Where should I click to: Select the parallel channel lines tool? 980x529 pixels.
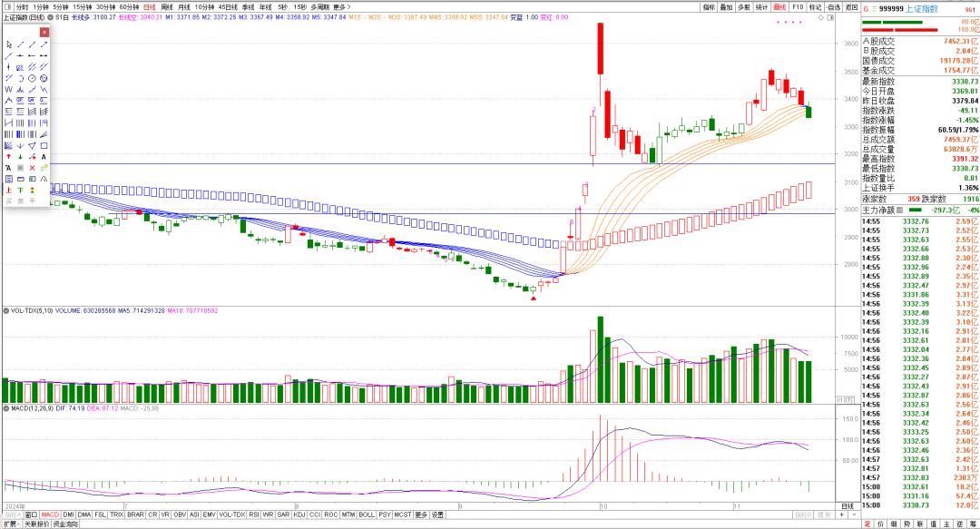pyautogui.click(x=32, y=66)
